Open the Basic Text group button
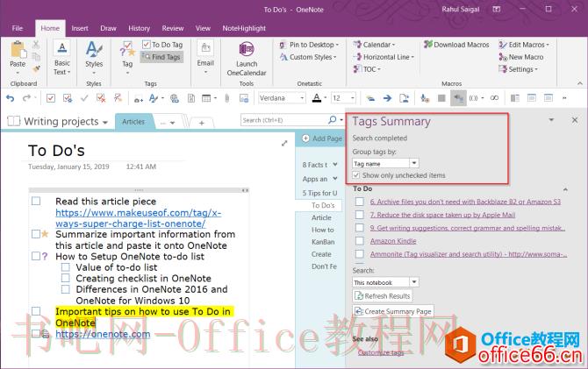Viewport: 588px width, 369px height. (62, 58)
